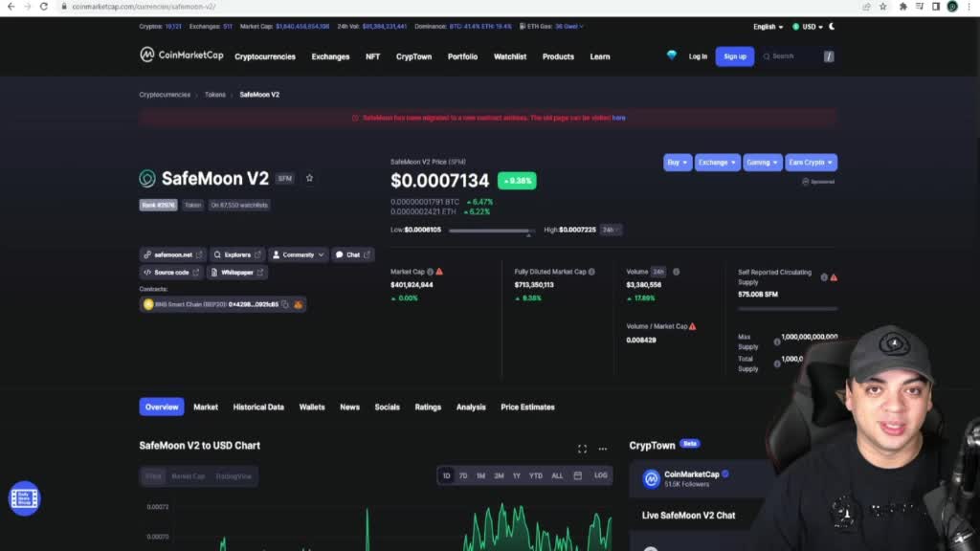Open safemoon.net website link
This screenshot has width=980, height=551.
tap(172, 254)
